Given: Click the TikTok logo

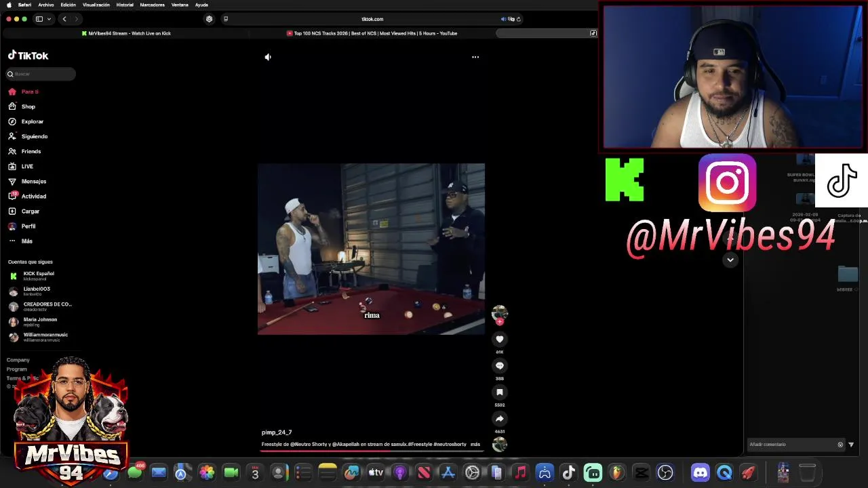Looking at the screenshot, I should [x=28, y=56].
